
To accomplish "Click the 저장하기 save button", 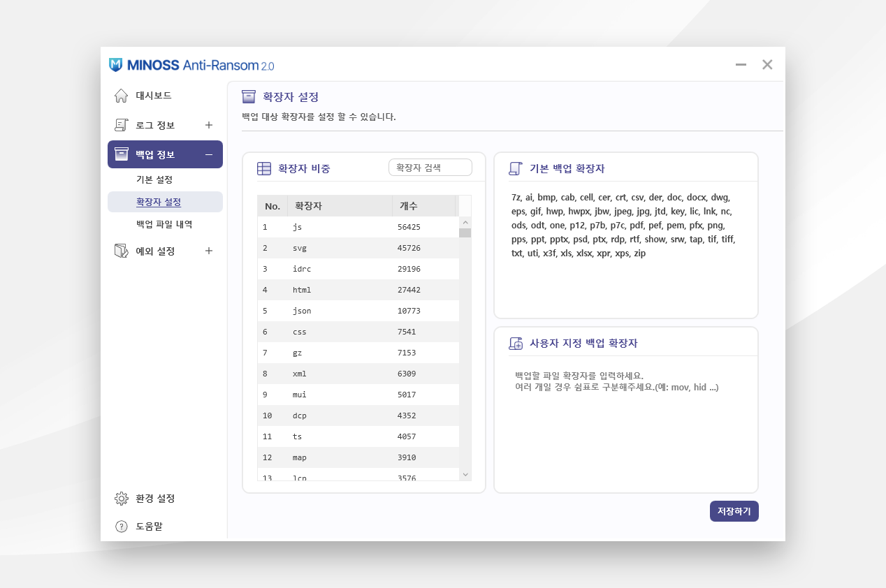I will 734,511.
